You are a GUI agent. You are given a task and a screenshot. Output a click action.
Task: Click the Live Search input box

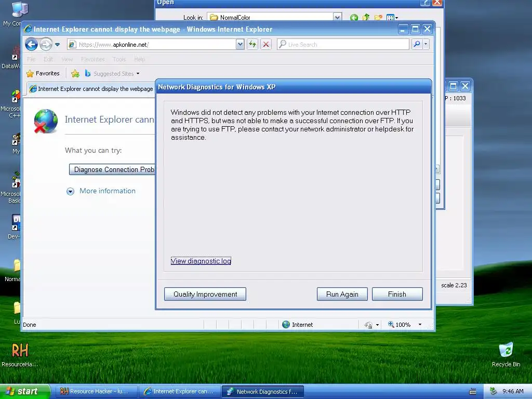pos(343,45)
